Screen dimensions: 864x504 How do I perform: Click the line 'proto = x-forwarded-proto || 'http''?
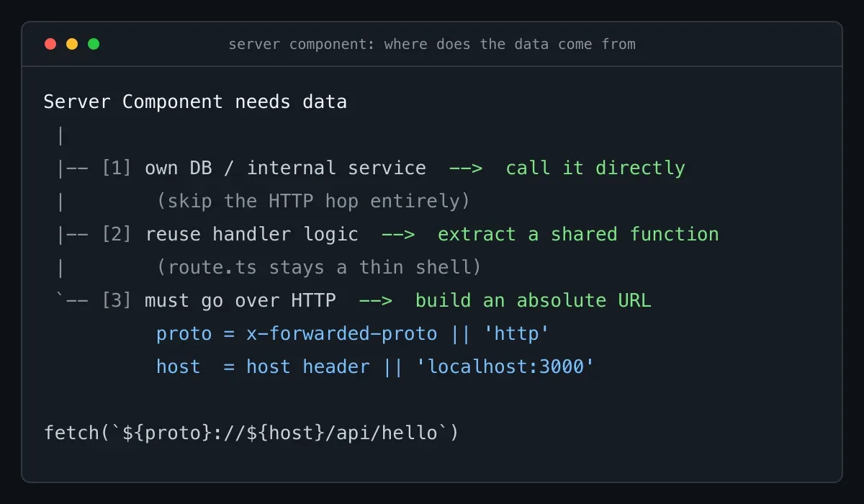point(353,333)
